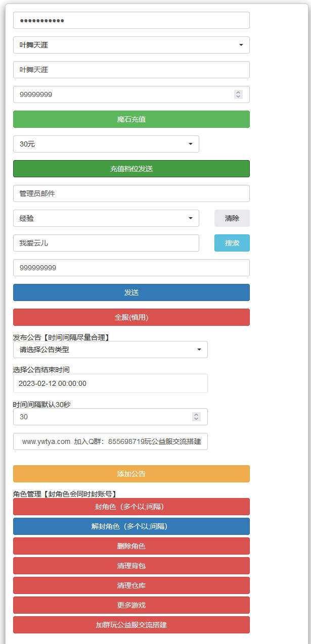The image size is (311, 644).
Task: Click the 时间间隔默认30秒 label
Action: 41,404
